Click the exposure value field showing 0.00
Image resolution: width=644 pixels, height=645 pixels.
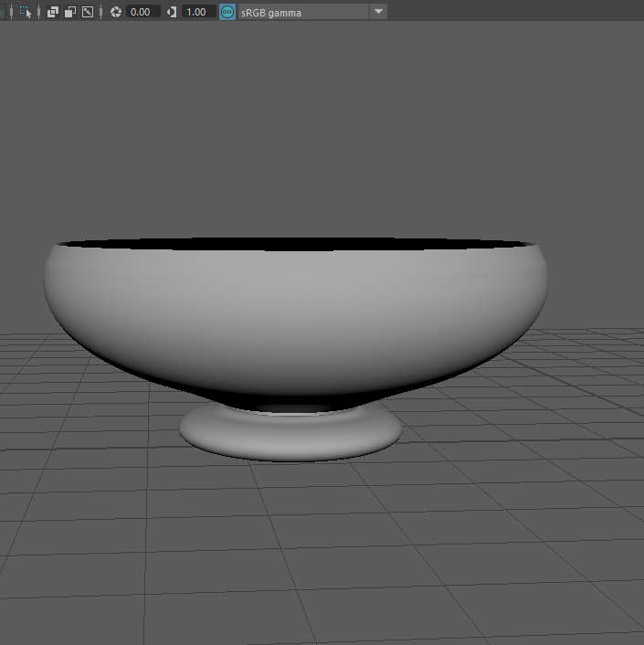tap(142, 12)
